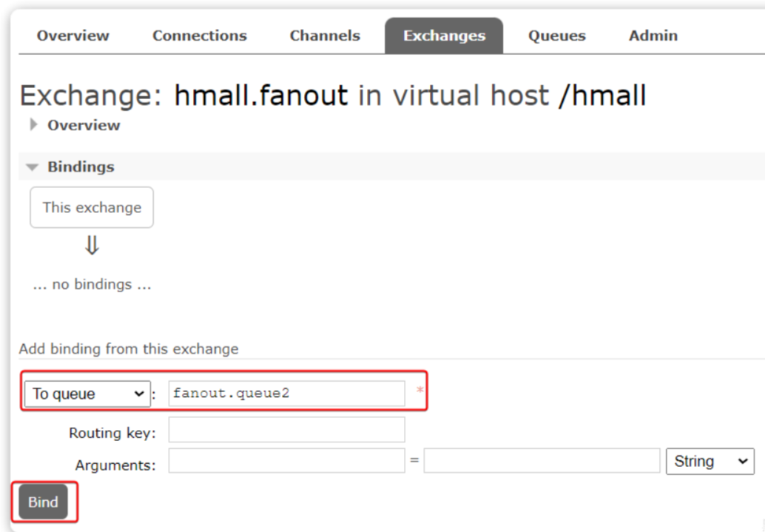Screen dimensions: 765x532
Task: Open the Overview tab
Action: 73,36
